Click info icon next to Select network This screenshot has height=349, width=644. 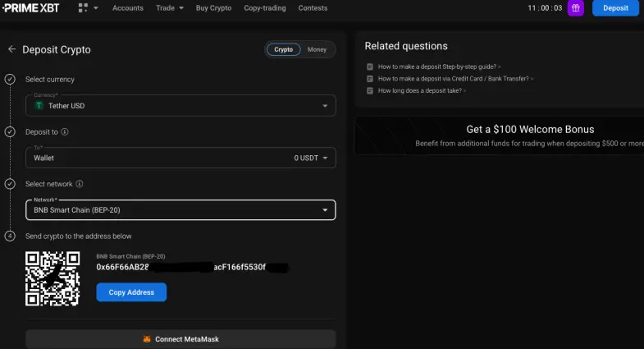(80, 184)
